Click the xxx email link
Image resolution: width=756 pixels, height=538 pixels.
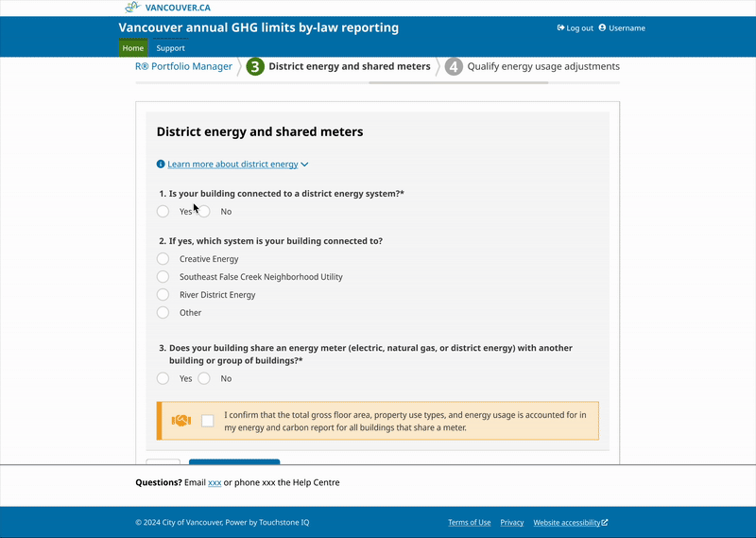(215, 482)
